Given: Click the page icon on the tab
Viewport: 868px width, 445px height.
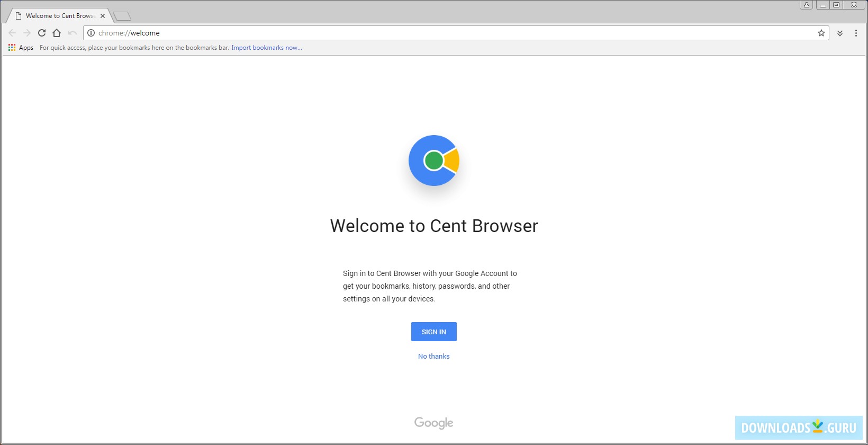Looking at the screenshot, I should (x=19, y=16).
